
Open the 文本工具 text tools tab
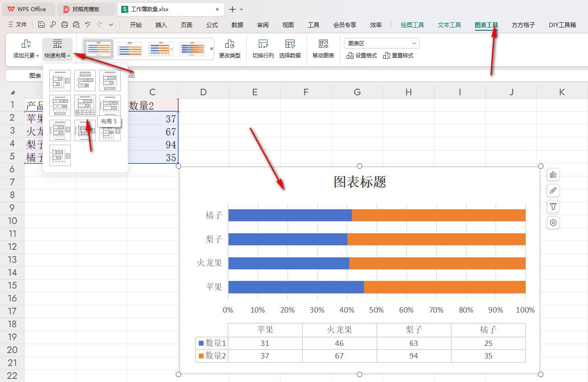coord(449,25)
